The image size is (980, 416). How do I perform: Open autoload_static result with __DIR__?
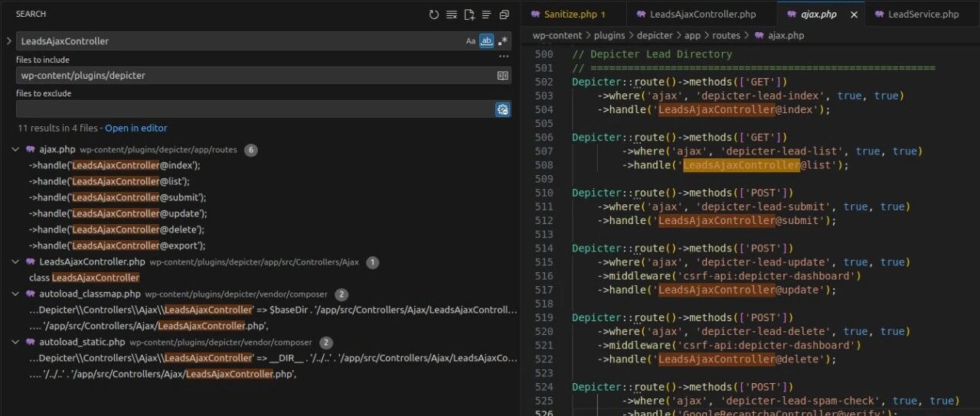tap(273, 359)
